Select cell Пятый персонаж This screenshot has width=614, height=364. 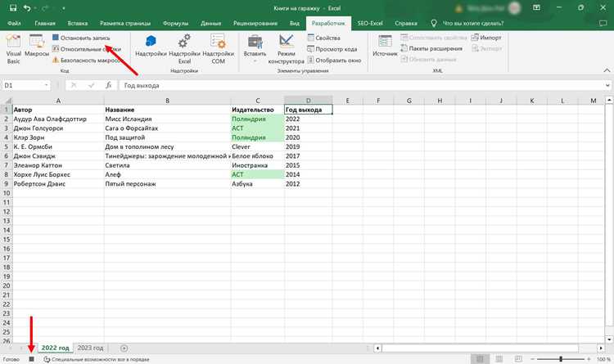(x=168, y=184)
